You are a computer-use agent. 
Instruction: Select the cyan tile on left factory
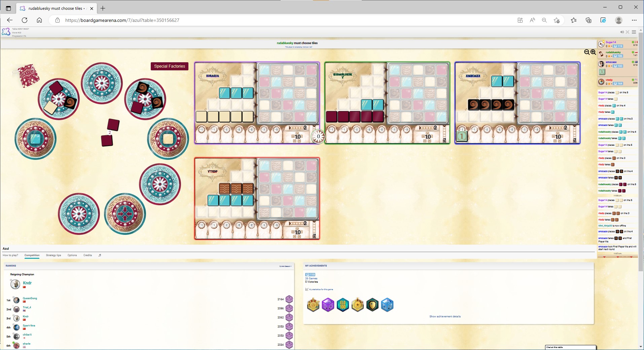pos(35,139)
